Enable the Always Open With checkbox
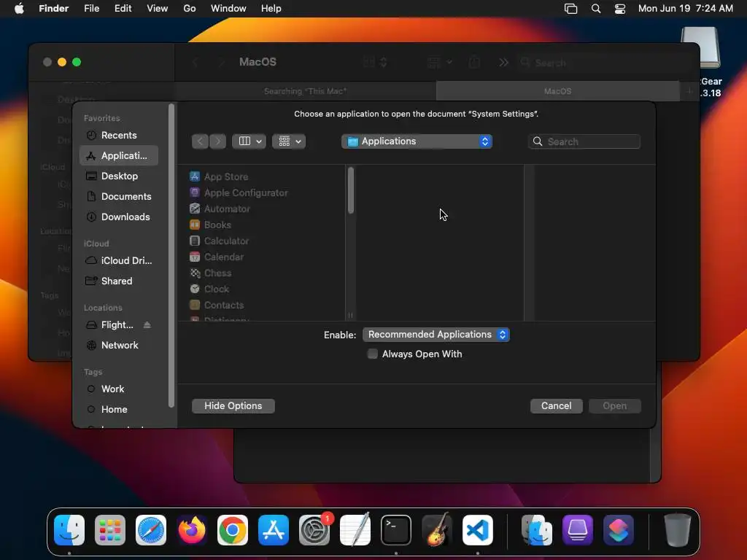Viewport: 747px width, 560px height. (373, 354)
